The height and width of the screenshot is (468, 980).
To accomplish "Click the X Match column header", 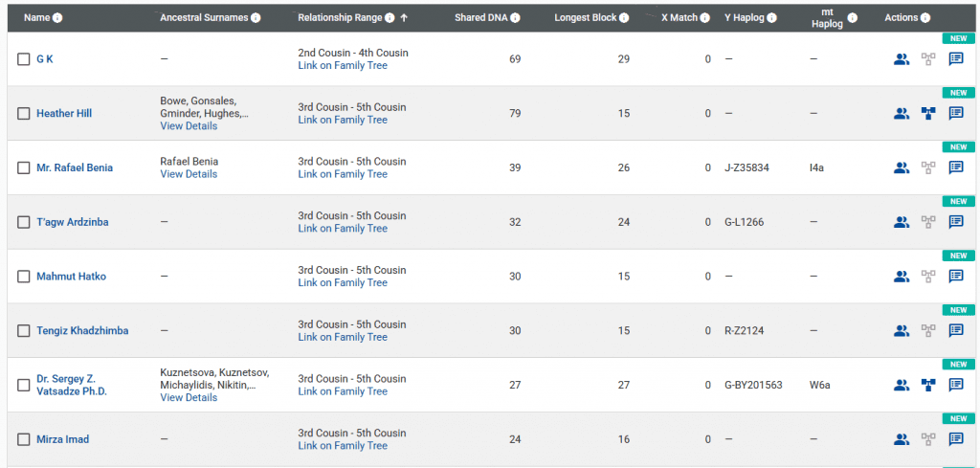I will pyautogui.click(x=679, y=18).
